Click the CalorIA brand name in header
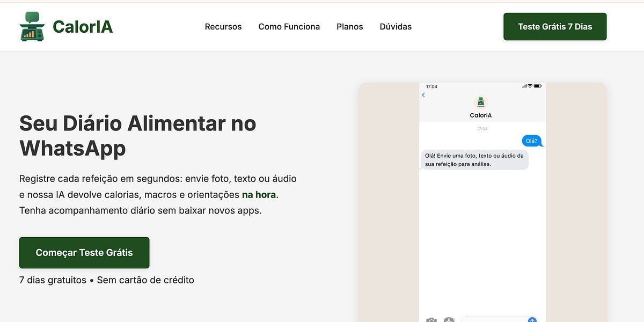This screenshot has width=644, height=322. pos(83,27)
